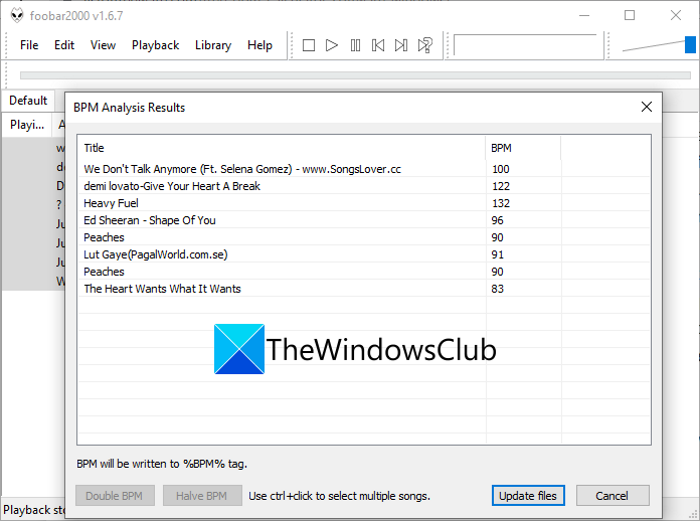Click Update files button
700x521 pixels.
click(x=528, y=496)
